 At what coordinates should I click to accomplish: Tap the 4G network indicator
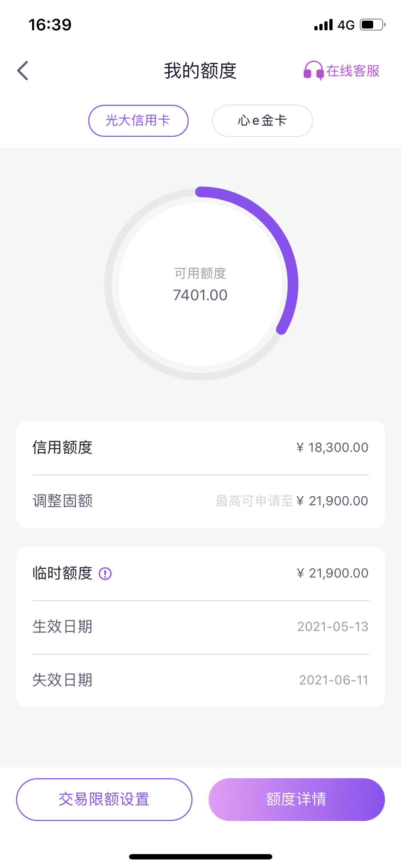[x=346, y=25]
